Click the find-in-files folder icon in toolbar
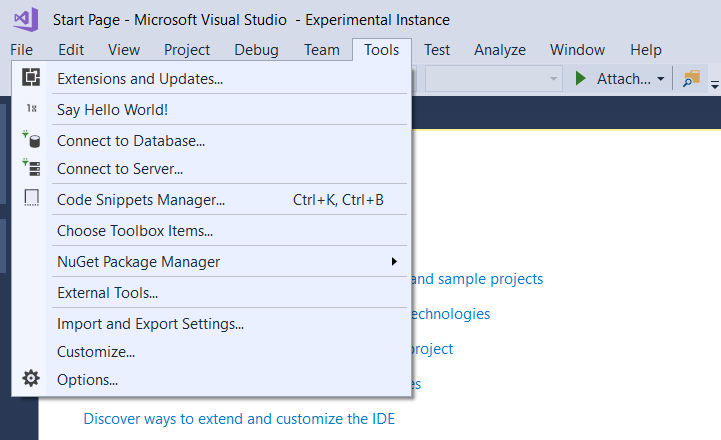721x440 pixels. coord(691,79)
